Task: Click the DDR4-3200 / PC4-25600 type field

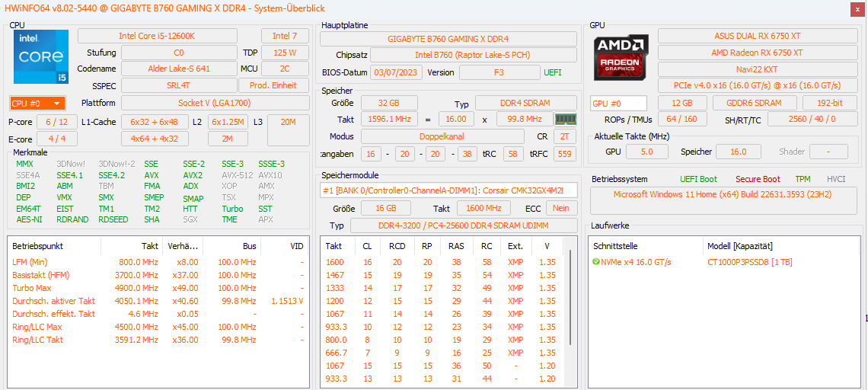Action: click(x=464, y=226)
